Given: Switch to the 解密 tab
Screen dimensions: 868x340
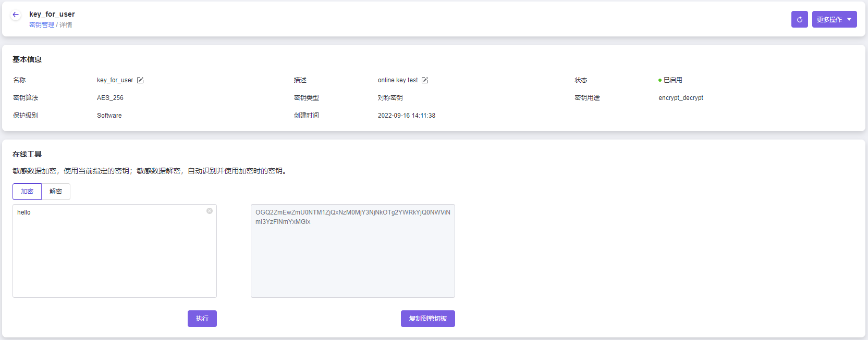Looking at the screenshot, I should click(x=56, y=192).
